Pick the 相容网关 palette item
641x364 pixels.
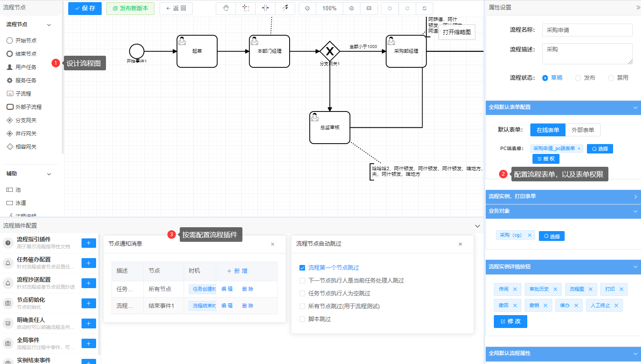(21, 147)
